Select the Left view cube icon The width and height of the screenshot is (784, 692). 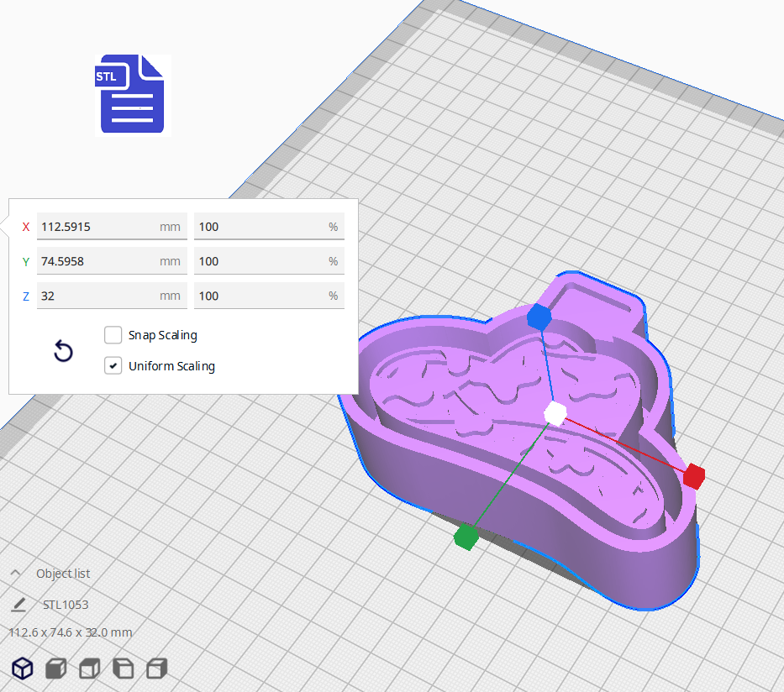(123, 668)
